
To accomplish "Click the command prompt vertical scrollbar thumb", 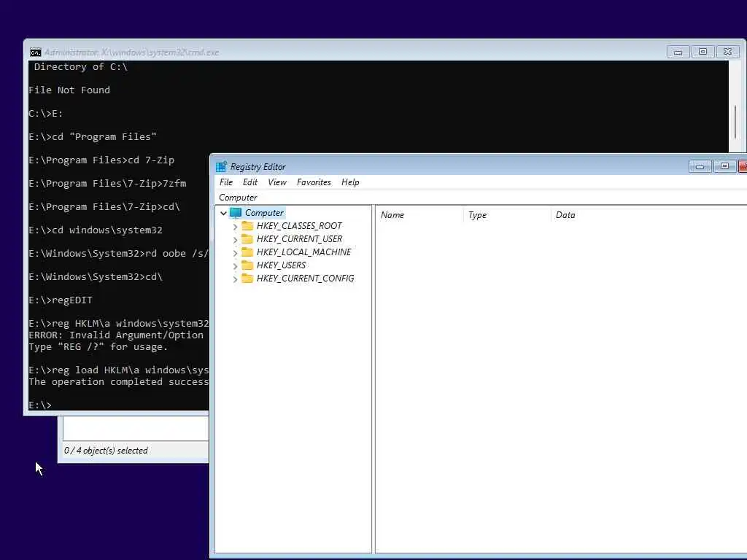I will [x=735, y=122].
